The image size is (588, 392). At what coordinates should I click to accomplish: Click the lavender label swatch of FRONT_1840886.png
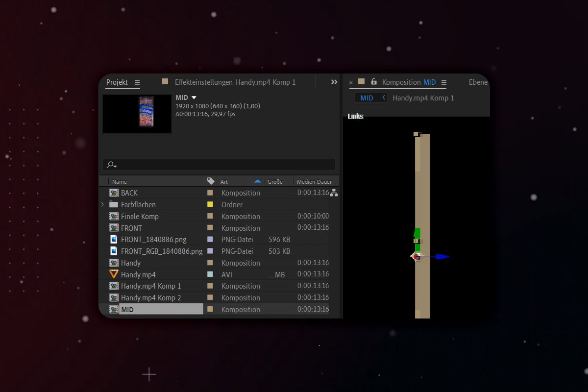[210, 240]
